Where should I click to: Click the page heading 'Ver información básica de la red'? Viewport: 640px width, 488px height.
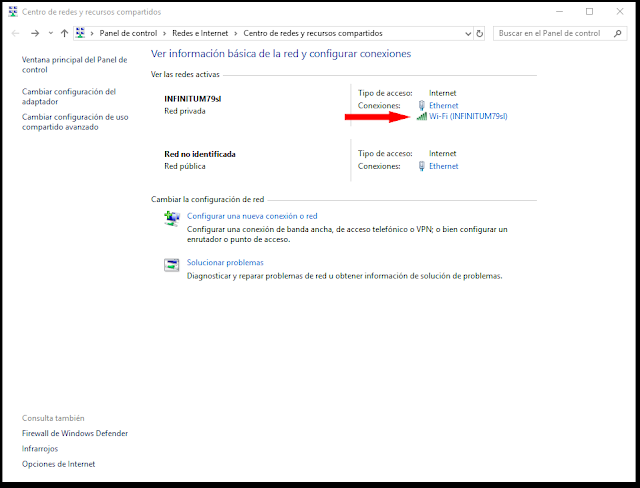click(x=281, y=54)
